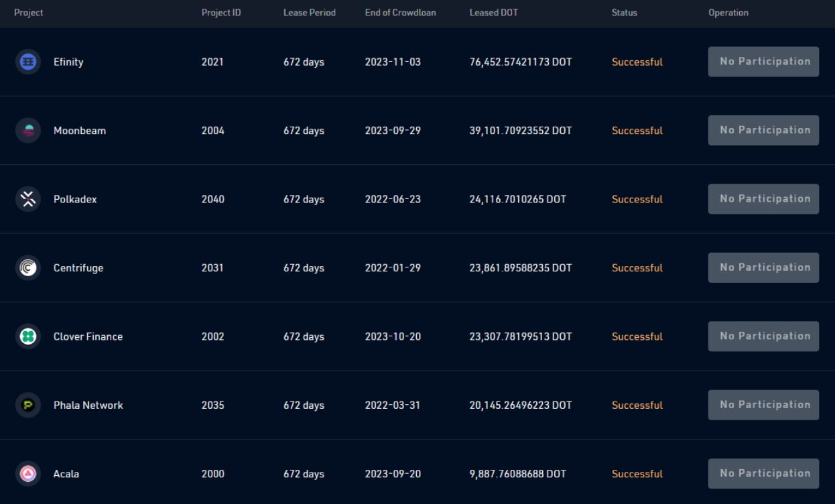
Task: Click the Clover Finance project logo icon
Action: pos(27,336)
